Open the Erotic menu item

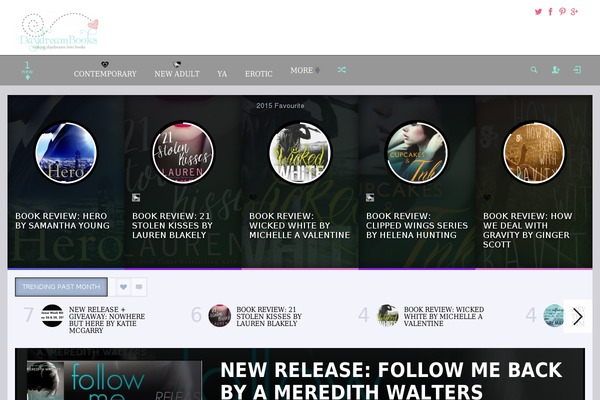(x=259, y=74)
